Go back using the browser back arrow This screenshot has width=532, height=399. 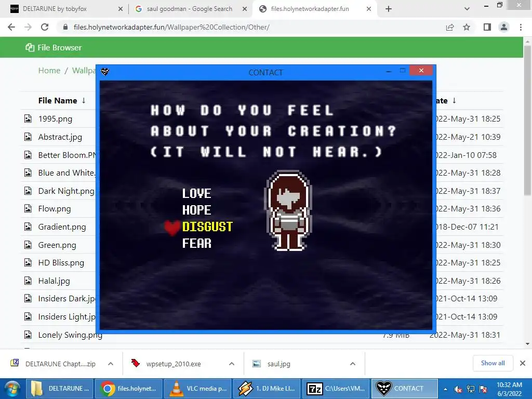tap(11, 27)
